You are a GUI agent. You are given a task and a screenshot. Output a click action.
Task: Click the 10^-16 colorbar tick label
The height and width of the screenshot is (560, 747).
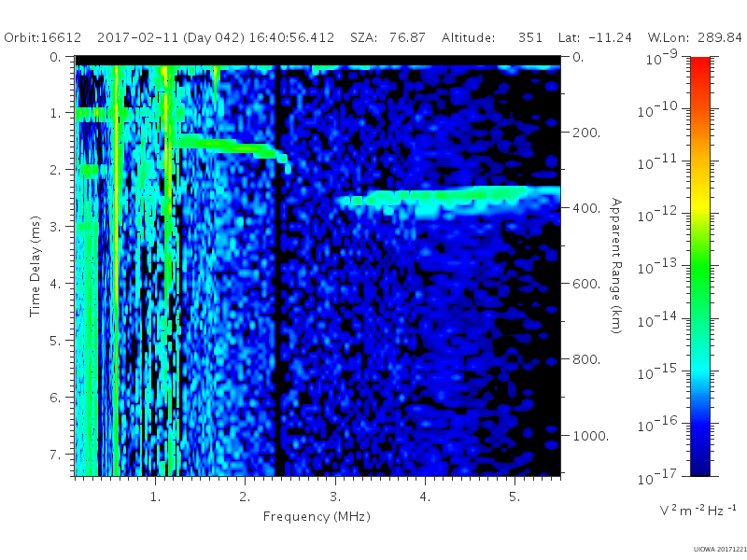(657, 425)
